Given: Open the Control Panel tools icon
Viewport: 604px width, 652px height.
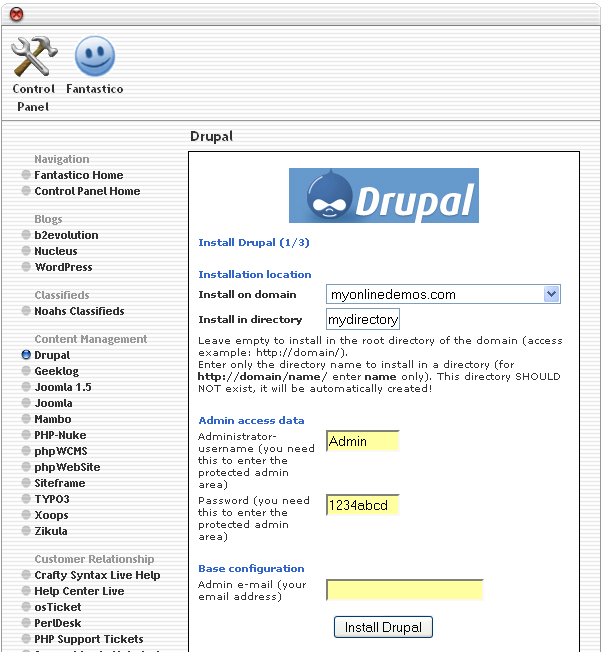Looking at the screenshot, I should (34, 57).
